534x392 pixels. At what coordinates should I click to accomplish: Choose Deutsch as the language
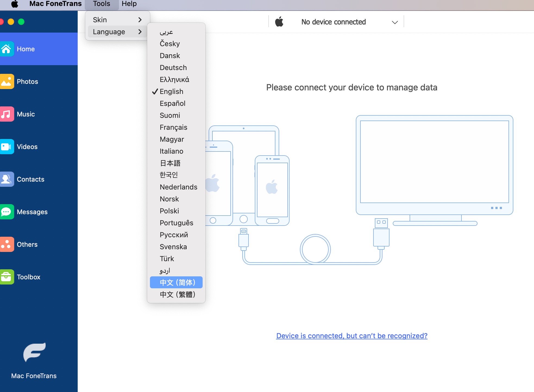coord(173,68)
